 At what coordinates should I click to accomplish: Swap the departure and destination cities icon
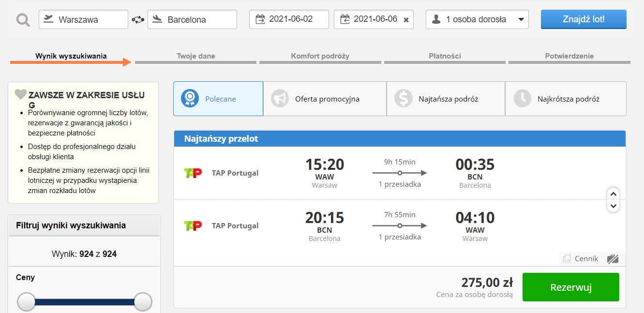click(x=138, y=20)
